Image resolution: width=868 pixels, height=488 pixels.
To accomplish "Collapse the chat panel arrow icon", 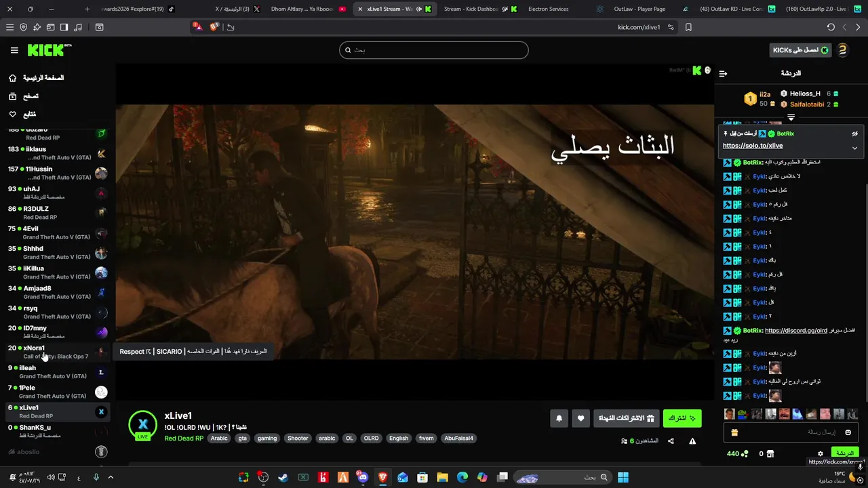I will pos(723,73).
